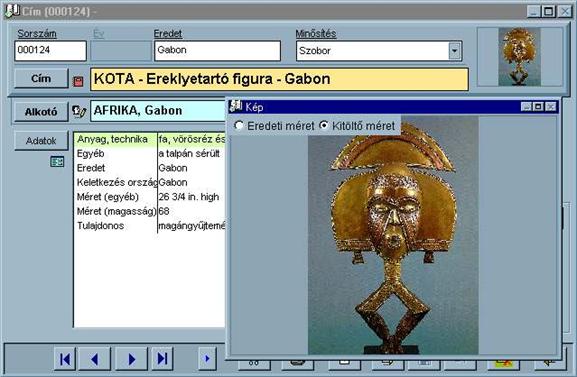
Task: Select the Anyag, technika row
Action: coord(149,140)
